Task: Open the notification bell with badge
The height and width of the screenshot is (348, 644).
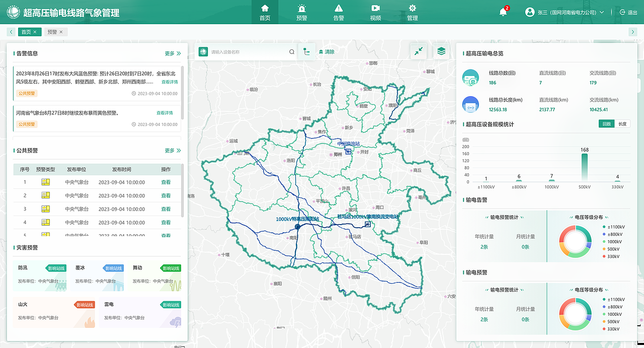Action: [x=504, y=12]
